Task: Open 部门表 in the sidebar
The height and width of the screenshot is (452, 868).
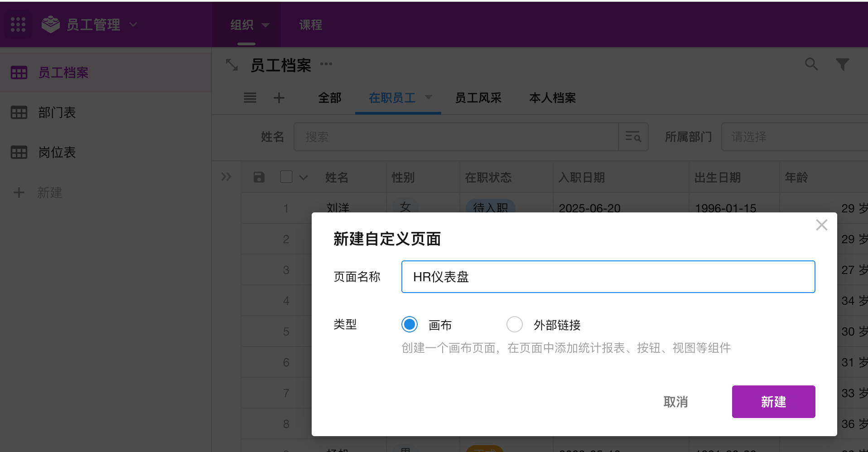Action: tap(57, 112)
